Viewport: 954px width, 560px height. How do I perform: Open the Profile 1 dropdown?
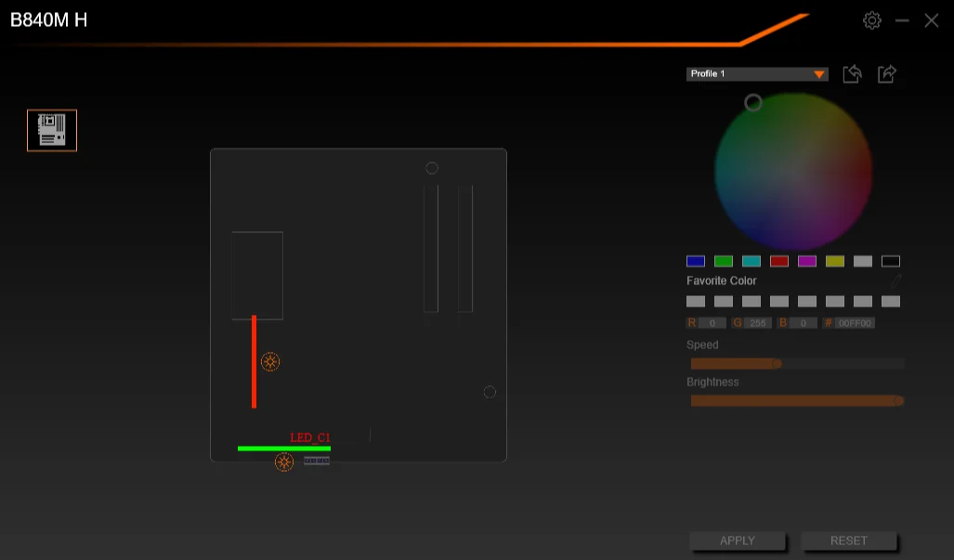(x=757, y=73)
